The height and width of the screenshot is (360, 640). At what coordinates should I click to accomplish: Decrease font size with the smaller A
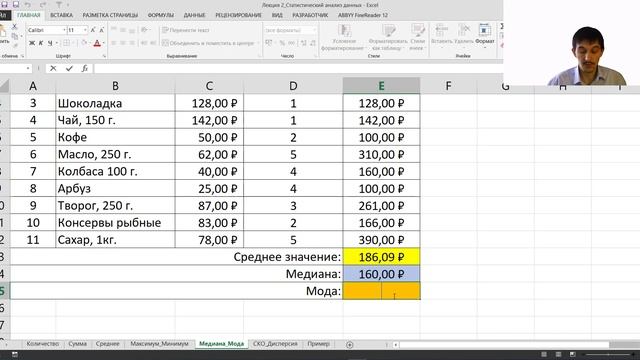(x=102, y=30)
